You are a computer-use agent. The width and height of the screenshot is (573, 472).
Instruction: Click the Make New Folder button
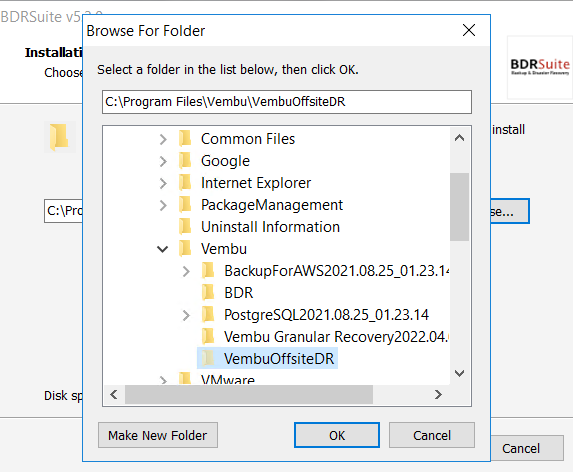pos(158,435)
